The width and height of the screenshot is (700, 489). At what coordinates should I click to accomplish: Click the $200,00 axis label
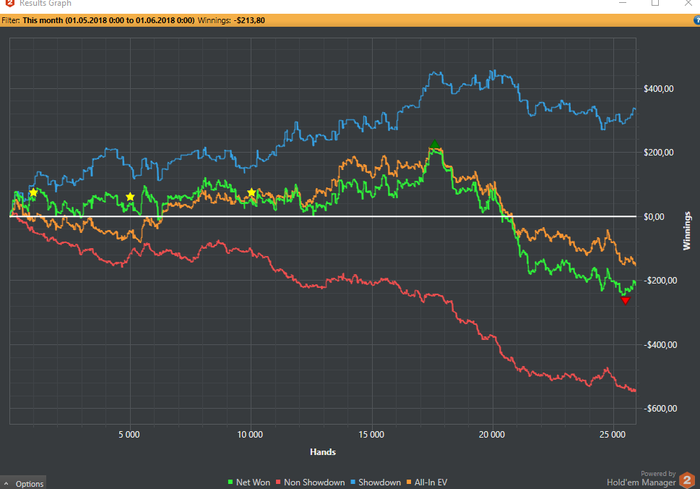click(x=658, y=153)
